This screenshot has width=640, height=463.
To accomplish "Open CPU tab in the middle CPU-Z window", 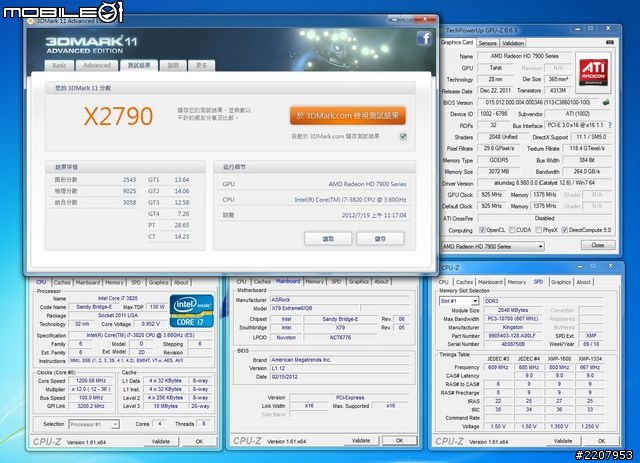I will click(241, 281).
